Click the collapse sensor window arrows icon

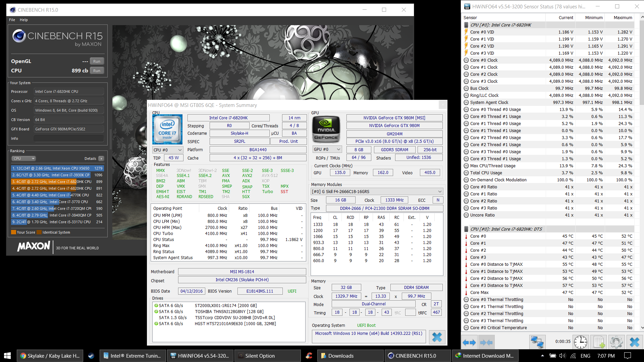pos(486,343)
